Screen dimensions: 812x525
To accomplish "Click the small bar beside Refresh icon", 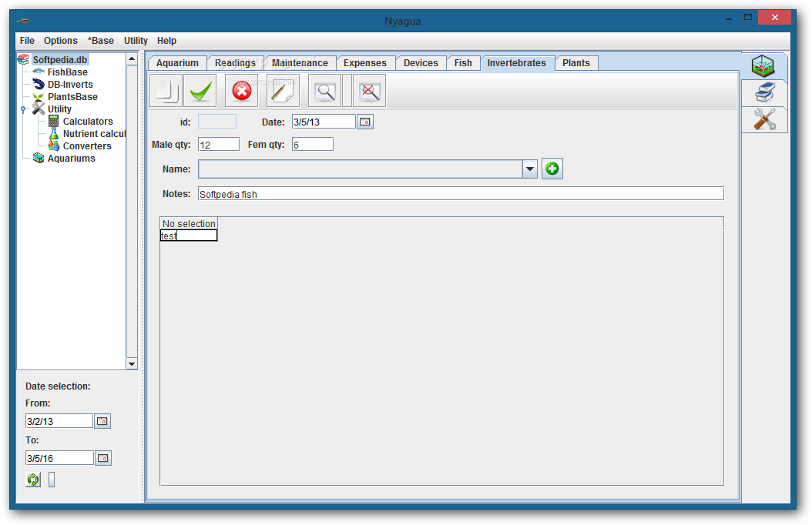I will [x=52, y=480].
